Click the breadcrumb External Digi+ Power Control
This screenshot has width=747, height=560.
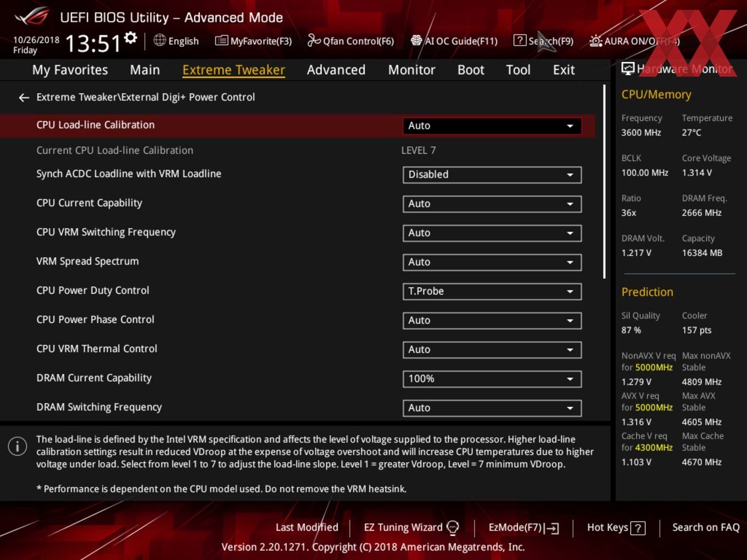pos(188,97)
